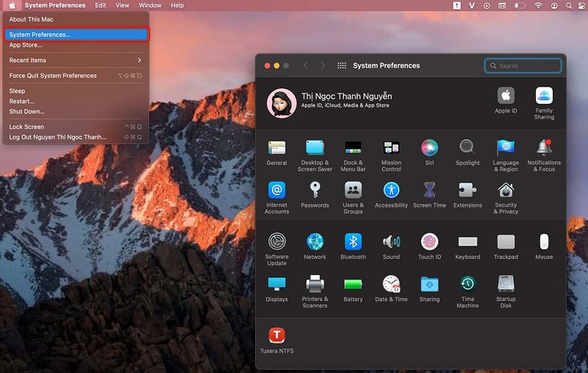Open the Time Machine pane
This screenshot has height=373, width=588.
tap(467, 291)
